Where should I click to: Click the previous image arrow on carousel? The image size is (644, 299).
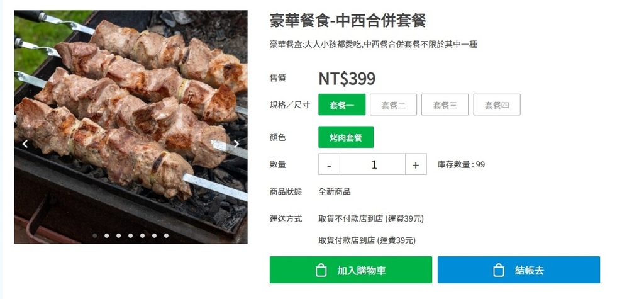[x=25, y=144]
